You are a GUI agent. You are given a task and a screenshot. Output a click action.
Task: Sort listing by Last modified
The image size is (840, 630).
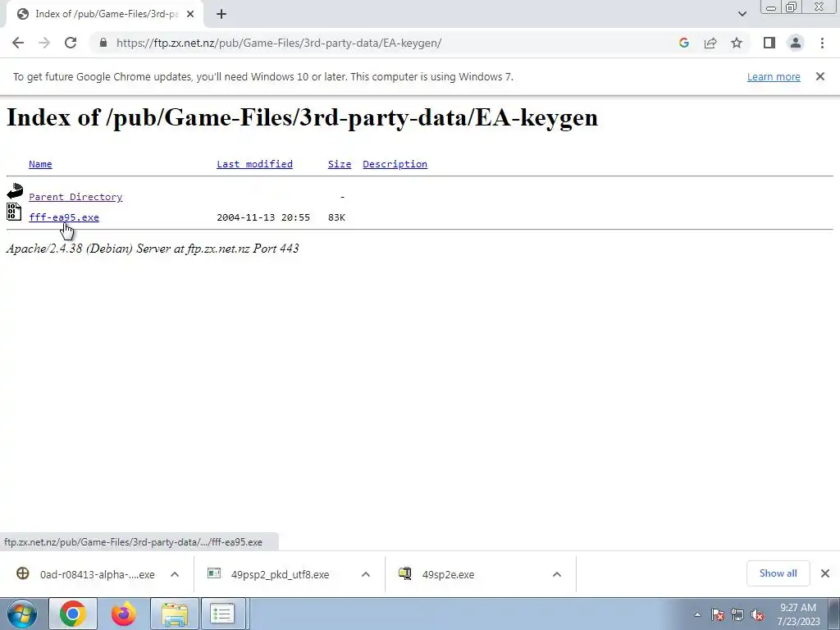click(254, 164)
